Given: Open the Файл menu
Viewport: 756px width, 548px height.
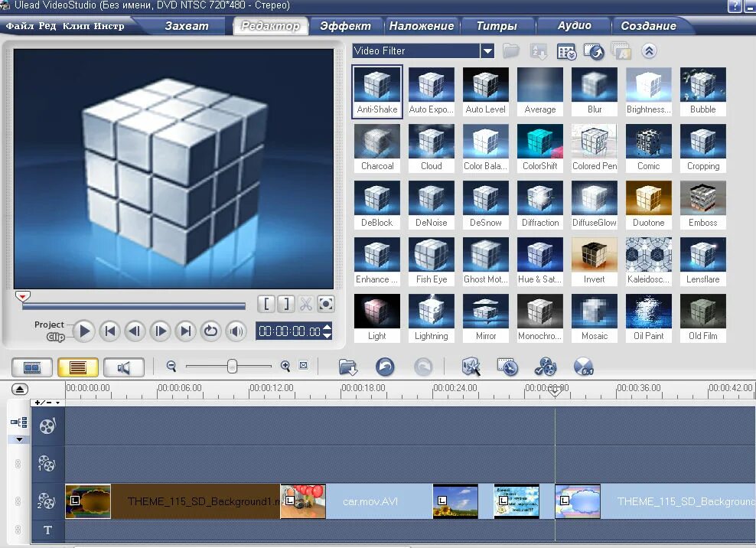Looking at the screenshot, I should coord(17,24).
